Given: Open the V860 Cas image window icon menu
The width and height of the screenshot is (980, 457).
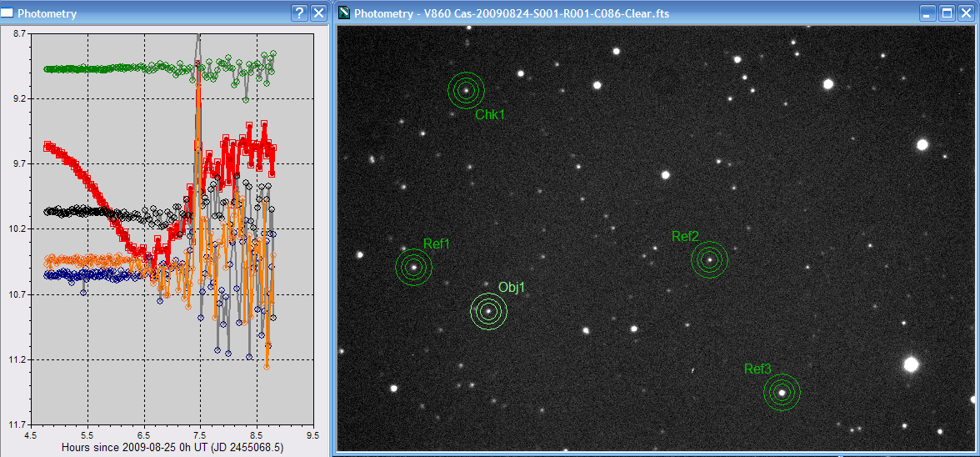Looking at the screenshot, I should pyautogui.click(x=343, y=13).
